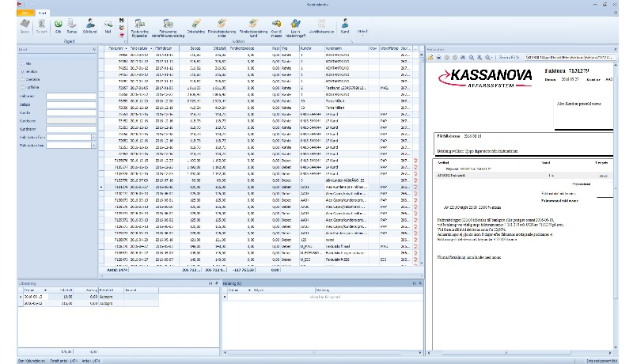Screen dimensions: 633x364
Task: Click the Fakturanr column sort arrow
Action: click(x=126, y=48)
